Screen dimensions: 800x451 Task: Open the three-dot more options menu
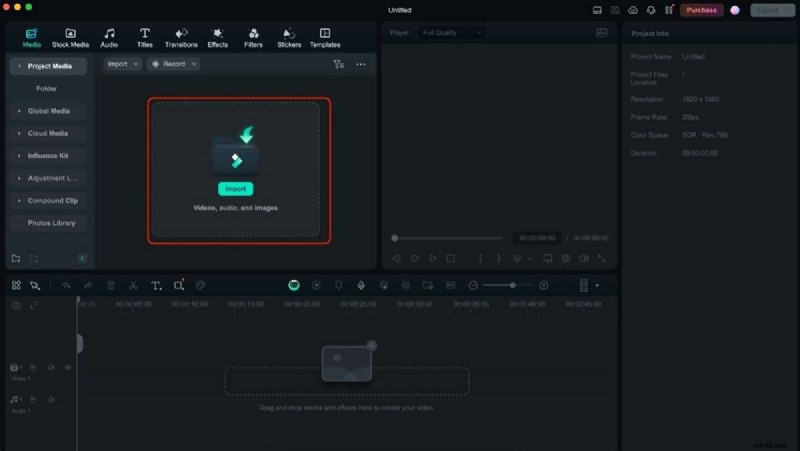tap(361, 64)
